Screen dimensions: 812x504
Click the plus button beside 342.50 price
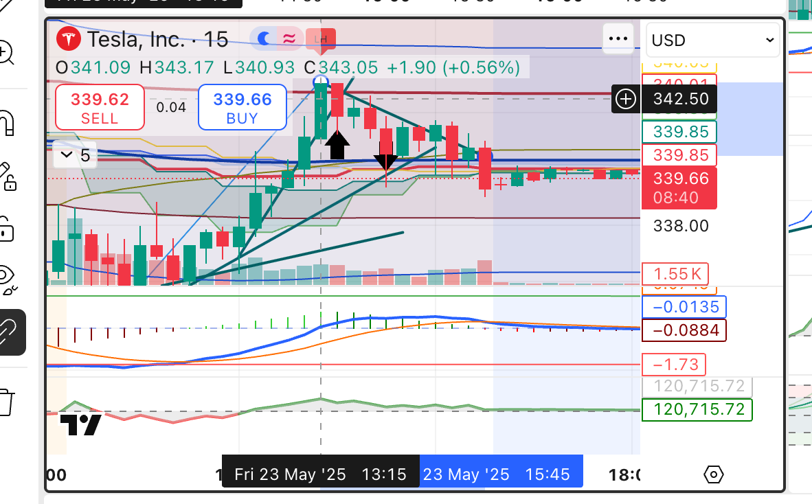click(x=626, y=99)
